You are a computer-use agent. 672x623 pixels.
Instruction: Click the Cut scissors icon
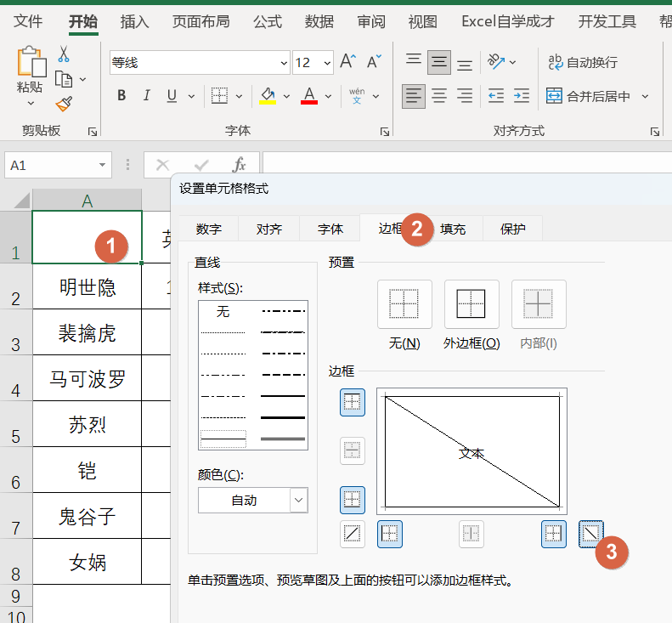pos(64,54)
